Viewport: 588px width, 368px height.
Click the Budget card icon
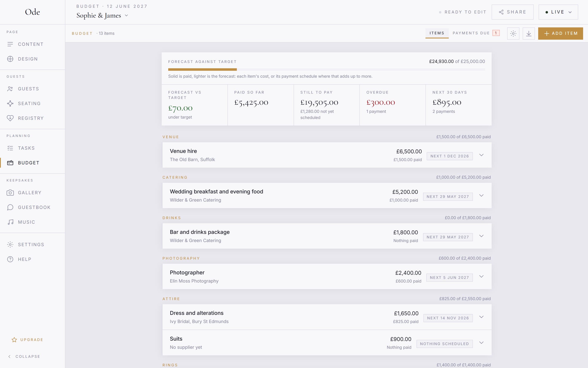tap(10, 163)
